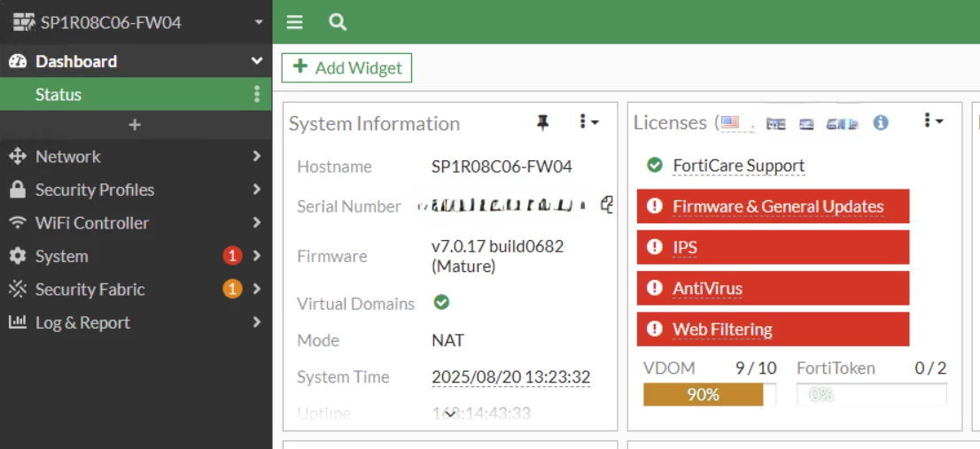
Task: Click the red System notification badge
Action: [232, 255]
